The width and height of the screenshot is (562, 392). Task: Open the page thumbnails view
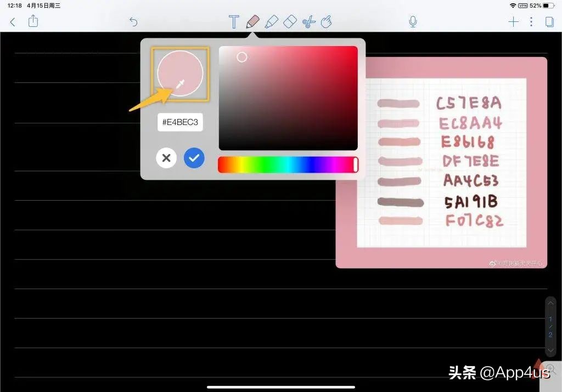550,21
